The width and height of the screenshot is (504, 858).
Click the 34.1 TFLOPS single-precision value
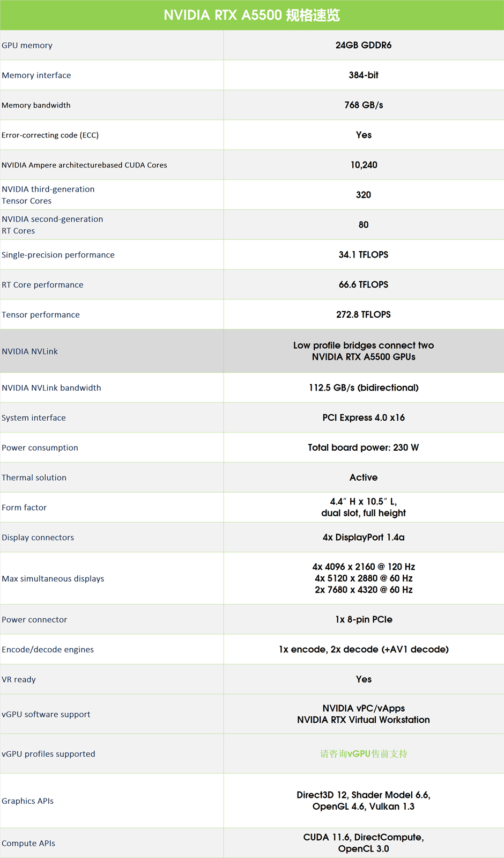point(364,254)
